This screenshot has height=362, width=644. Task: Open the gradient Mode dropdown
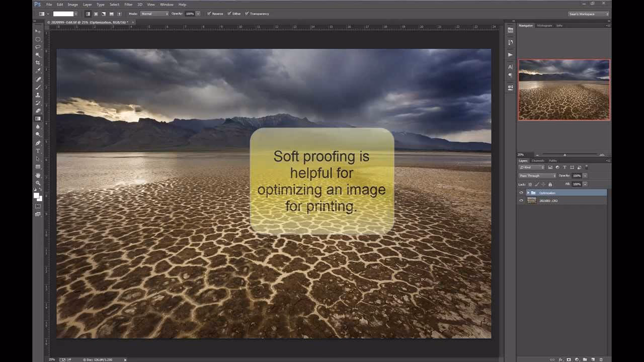tap(153, 14)
